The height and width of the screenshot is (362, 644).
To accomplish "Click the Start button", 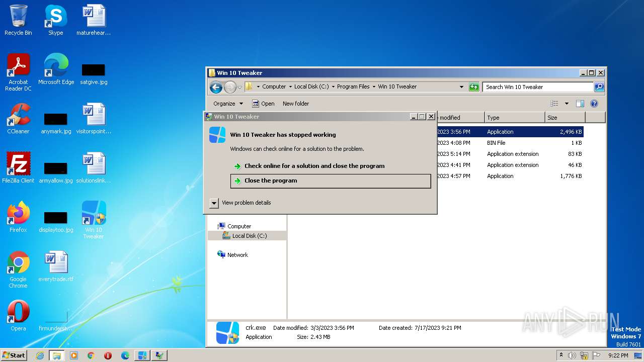I will [x=14, y=355].
